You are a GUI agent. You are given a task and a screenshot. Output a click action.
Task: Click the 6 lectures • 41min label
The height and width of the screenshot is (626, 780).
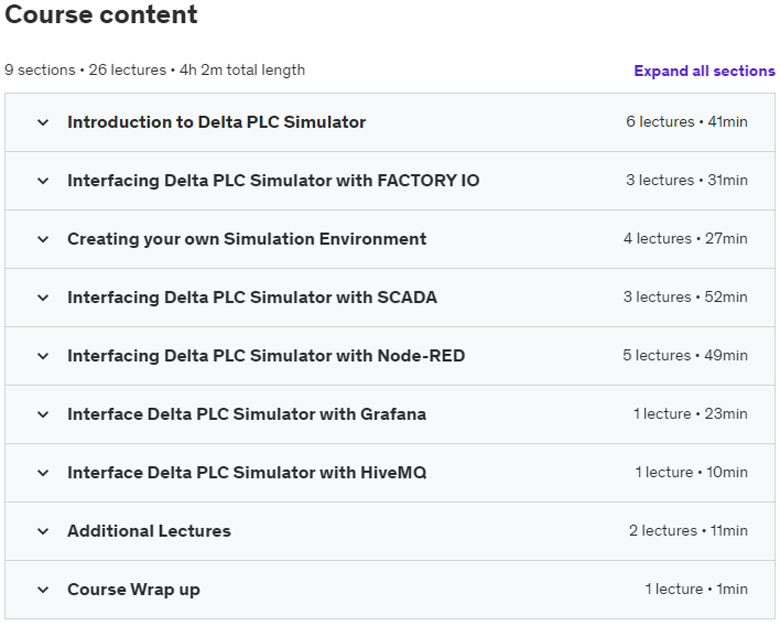686,122
